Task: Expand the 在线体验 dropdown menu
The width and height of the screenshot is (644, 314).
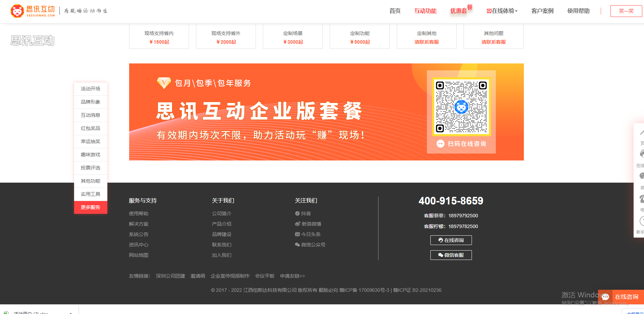Action: [502, 11]
